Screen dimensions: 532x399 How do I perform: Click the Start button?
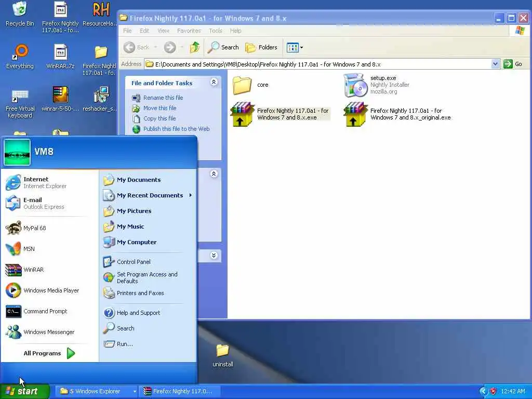[24, 391]
